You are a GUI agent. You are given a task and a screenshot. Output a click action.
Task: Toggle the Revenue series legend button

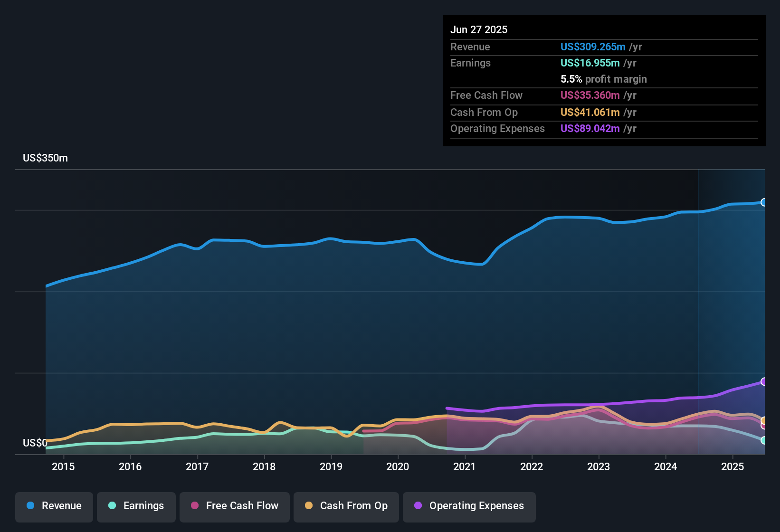point(54,507)
